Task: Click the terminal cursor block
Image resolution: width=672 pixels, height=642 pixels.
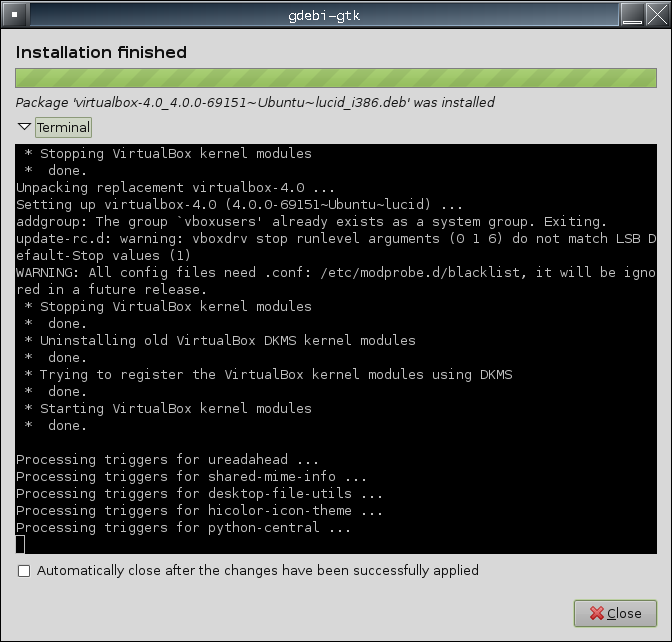Action: point(20,544)
